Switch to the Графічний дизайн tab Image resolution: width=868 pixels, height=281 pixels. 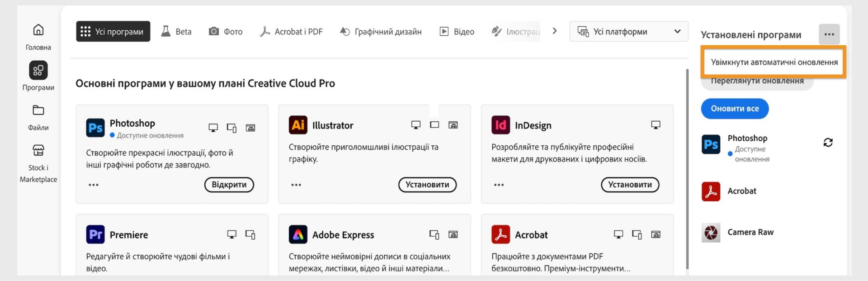click(381, 31)
